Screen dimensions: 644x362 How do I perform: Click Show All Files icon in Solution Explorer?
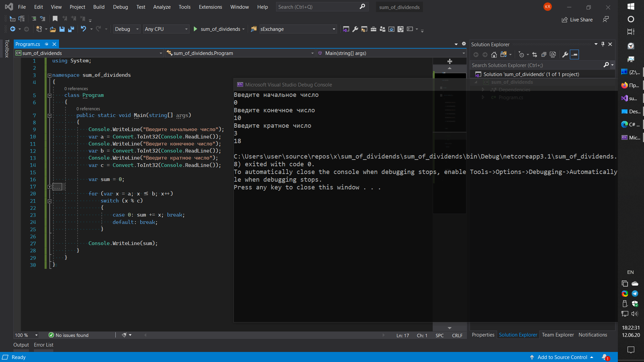(x=553, y=55)
